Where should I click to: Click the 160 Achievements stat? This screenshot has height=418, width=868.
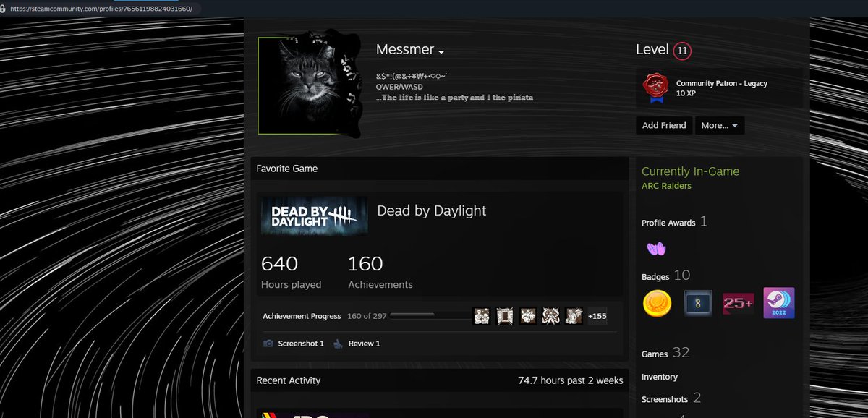(380, 272)
